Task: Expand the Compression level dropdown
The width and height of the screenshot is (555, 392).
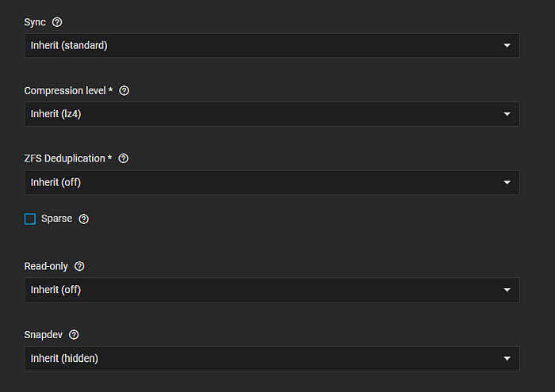Action: click(271, 114)
